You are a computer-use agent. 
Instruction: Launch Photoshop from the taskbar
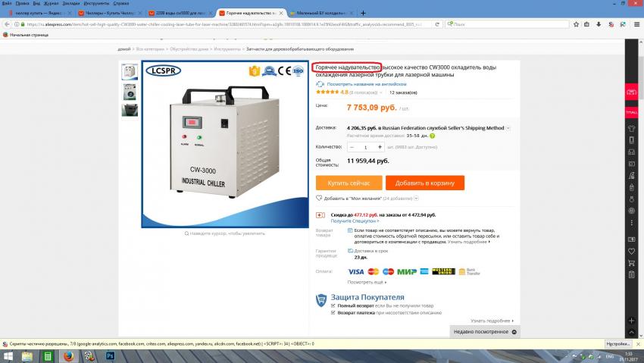click(110, 355)
